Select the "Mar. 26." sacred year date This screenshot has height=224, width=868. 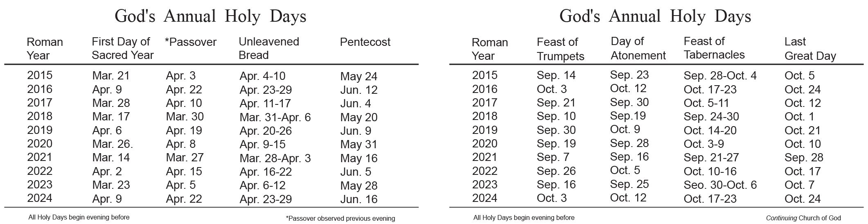113,144
